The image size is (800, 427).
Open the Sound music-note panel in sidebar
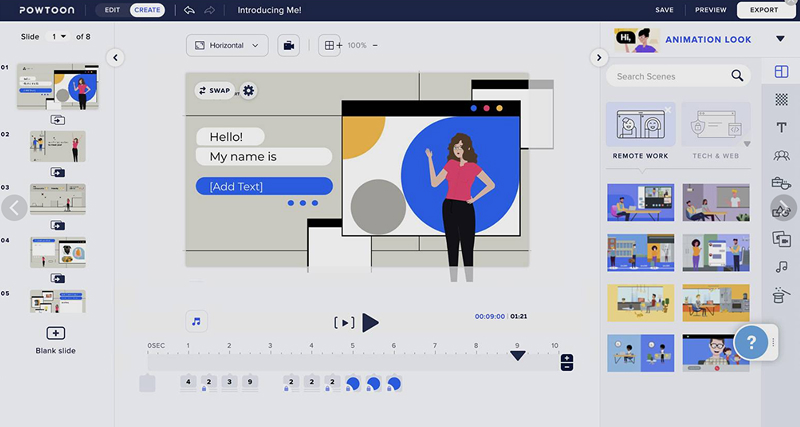click(781, 266)
